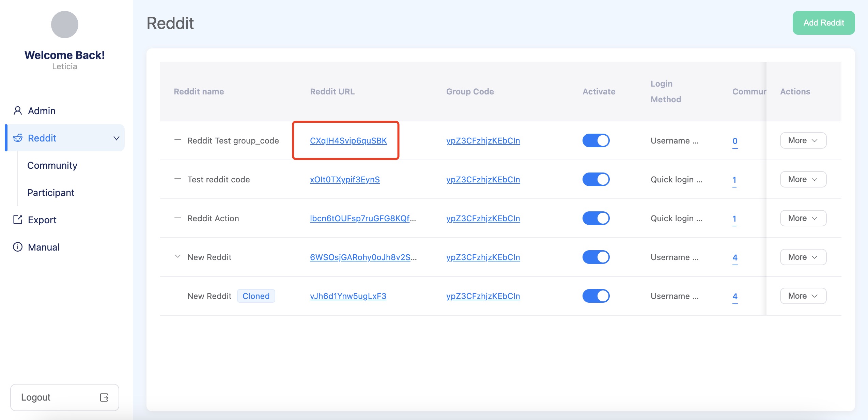
Task: Click the Admin user icon in sidebar
Action: point(17,111)
